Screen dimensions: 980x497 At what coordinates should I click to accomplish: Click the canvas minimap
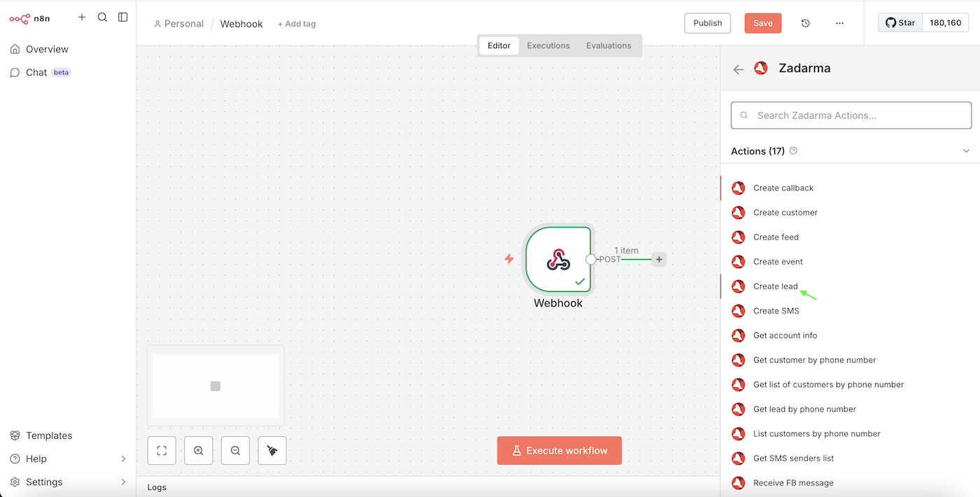pos(216,386)
